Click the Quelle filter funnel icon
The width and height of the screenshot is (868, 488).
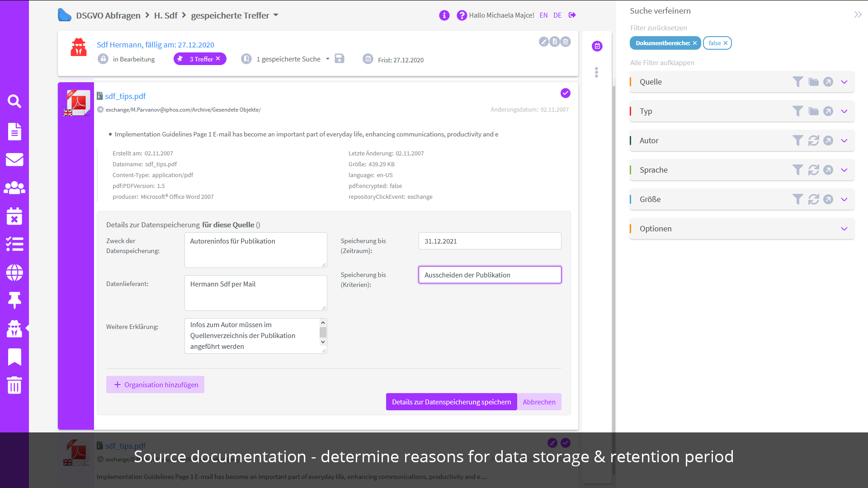coord(798,82)
